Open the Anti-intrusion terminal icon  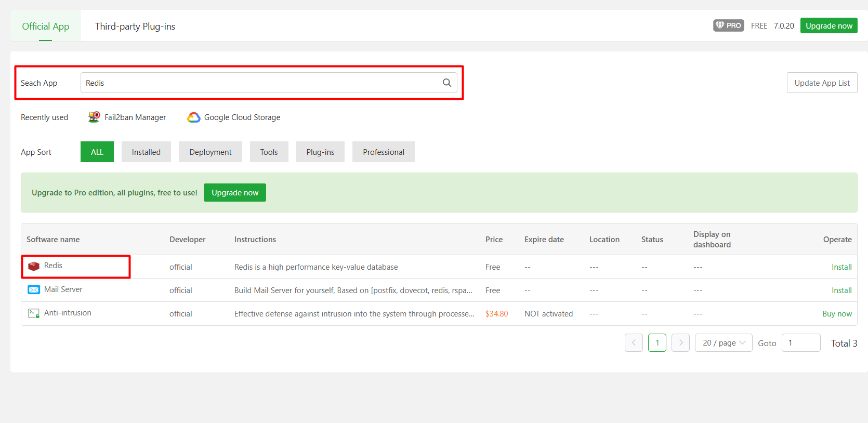34,313
